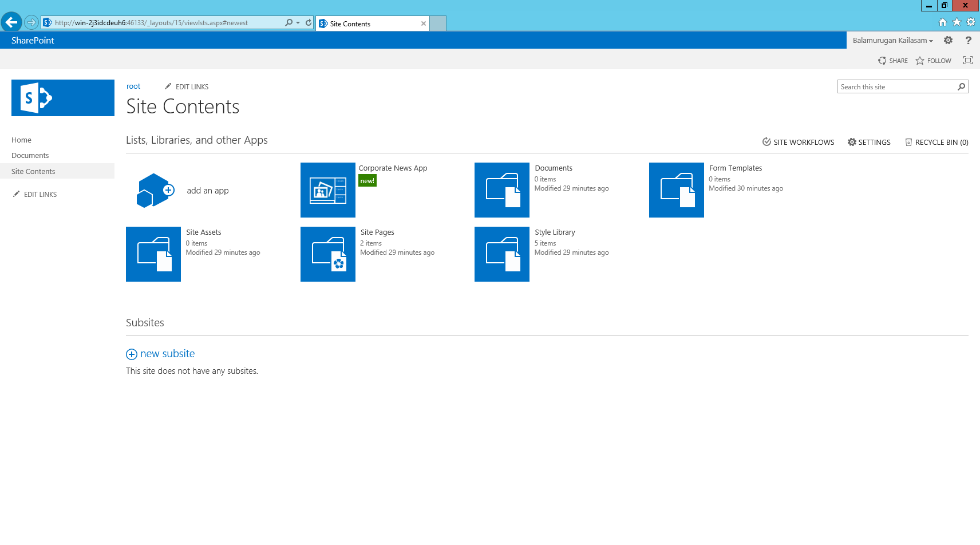Click the Documents library title link
Screen dimensions: 980x545
(x=554, y=168)
